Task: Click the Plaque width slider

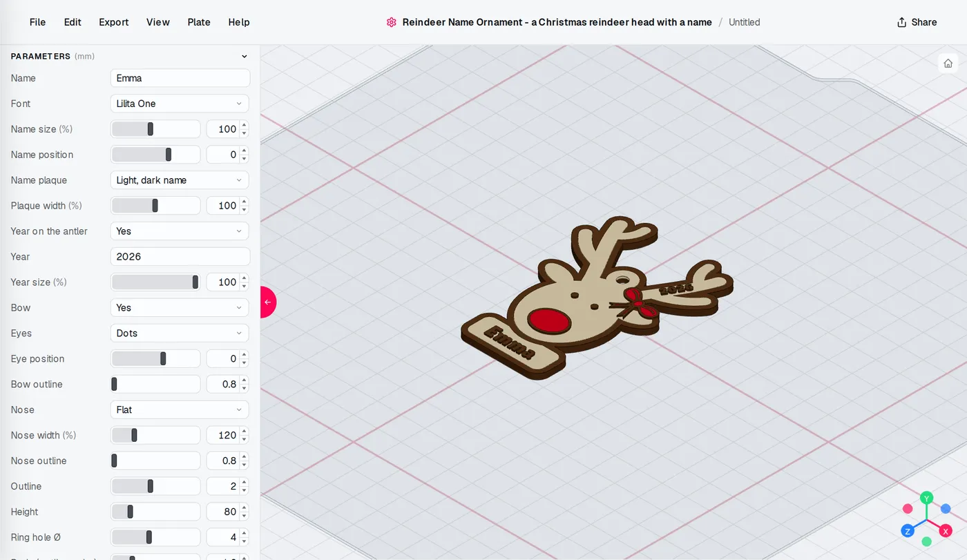Action: coord(155,206)
